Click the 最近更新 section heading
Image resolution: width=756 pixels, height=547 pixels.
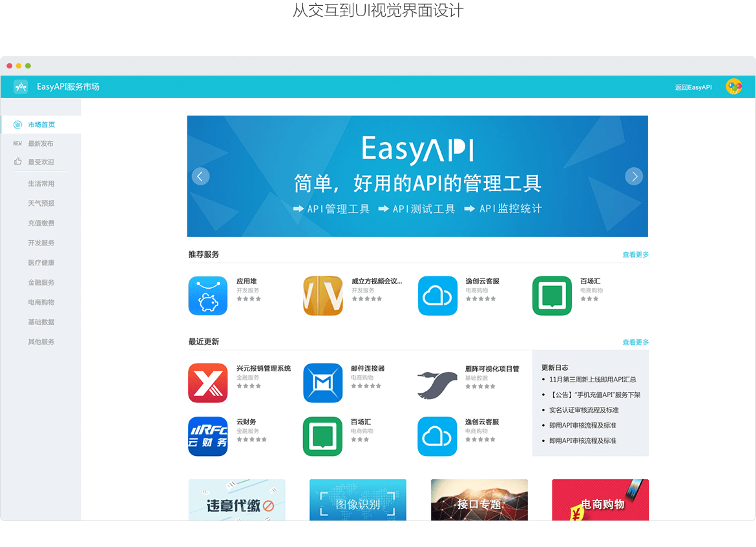(204, 341)
